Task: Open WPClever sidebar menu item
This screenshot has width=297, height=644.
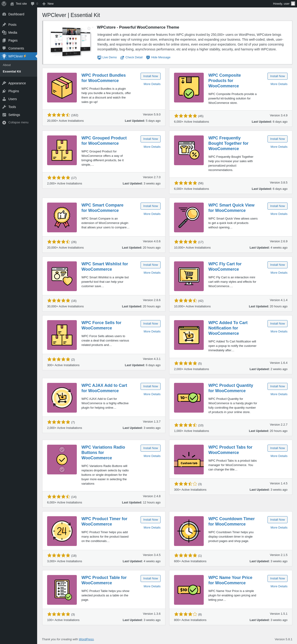Action: (x=19, y=56)
